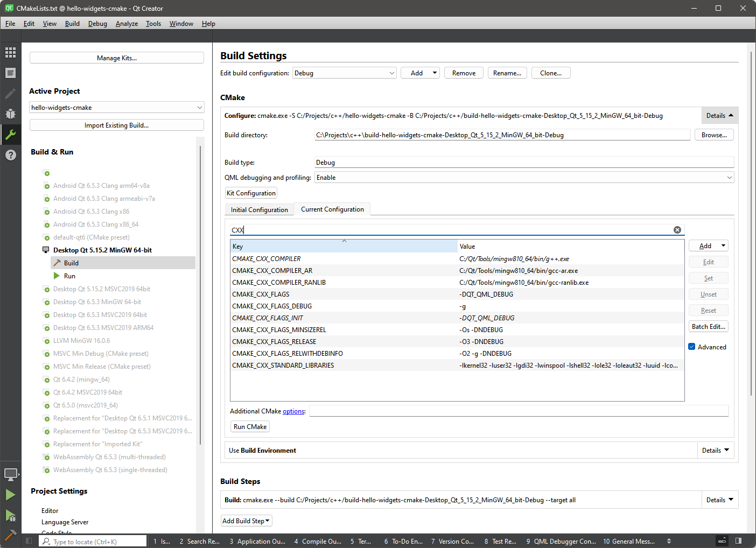Open the kit selector monitor icon

click(x=10, y=474)
